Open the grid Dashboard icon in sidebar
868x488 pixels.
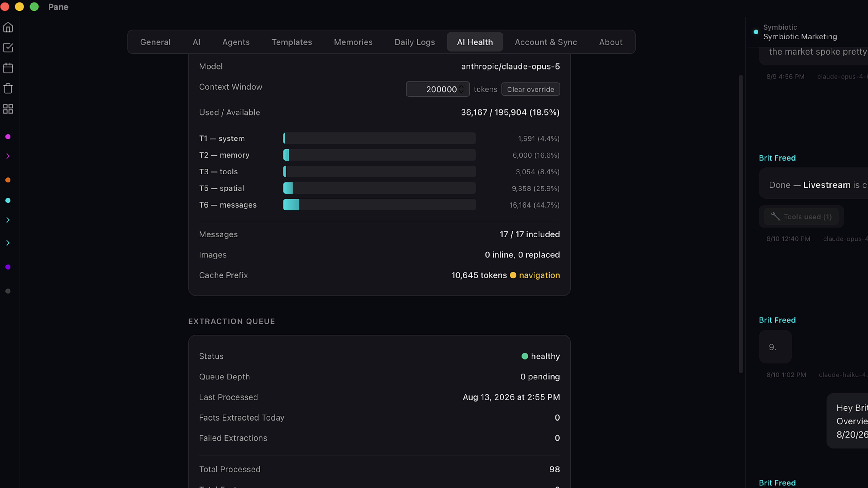8,109
